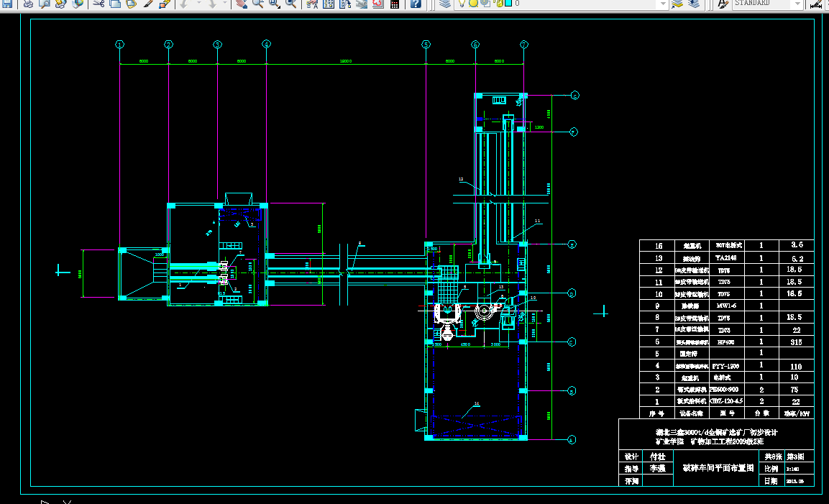Screen dimensions: 829x504
Task: Click table cell HP400
Action: pos(726,342)
